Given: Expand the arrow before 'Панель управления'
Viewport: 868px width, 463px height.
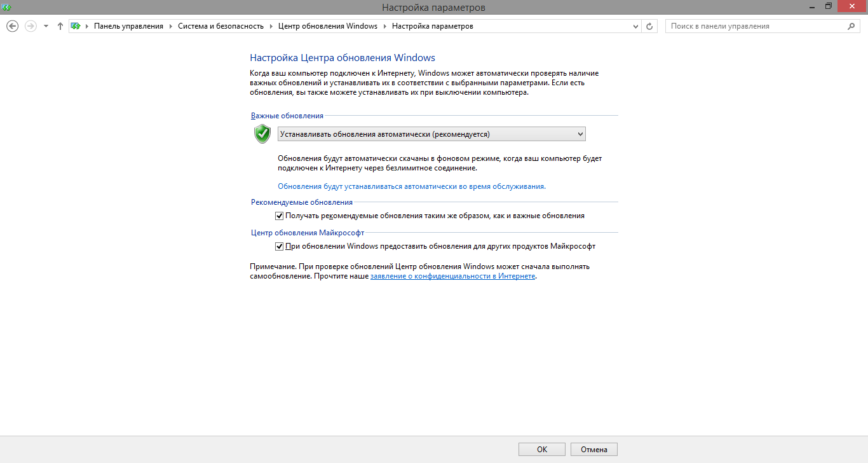Looking at the screenshot, I should point(87,27).
